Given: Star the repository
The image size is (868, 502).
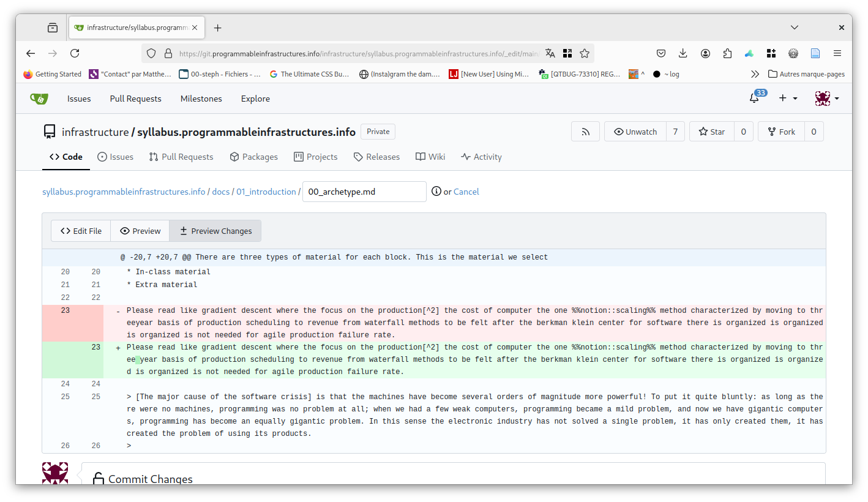Looking at the screenshot, I should [711, 132].
